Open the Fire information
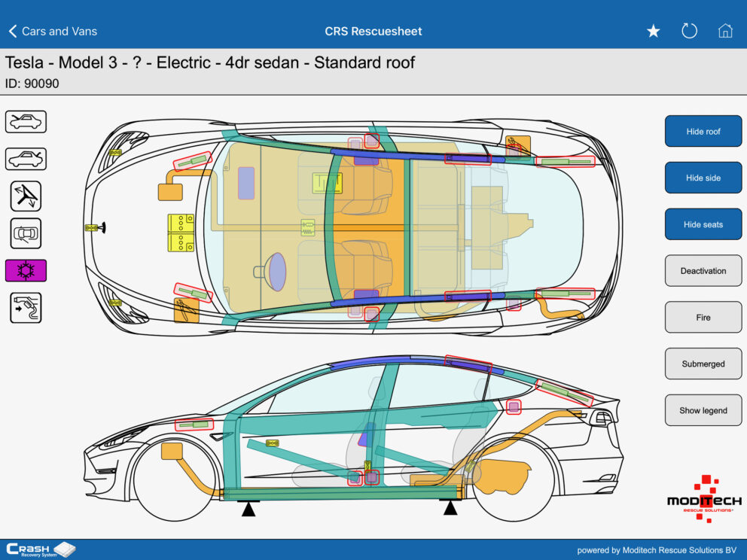Viewport: 747px width, 560px height. (x=703, y=318)
